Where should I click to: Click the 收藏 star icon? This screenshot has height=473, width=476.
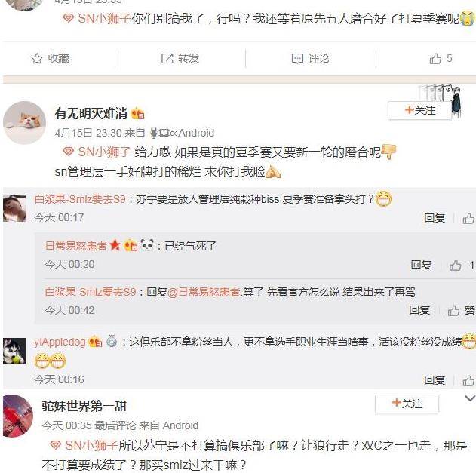coord(37,58)
